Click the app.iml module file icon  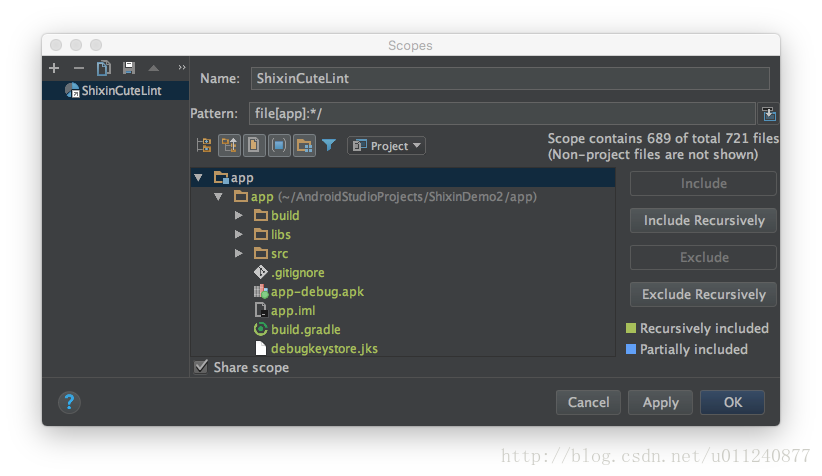(x=261, y=310)
